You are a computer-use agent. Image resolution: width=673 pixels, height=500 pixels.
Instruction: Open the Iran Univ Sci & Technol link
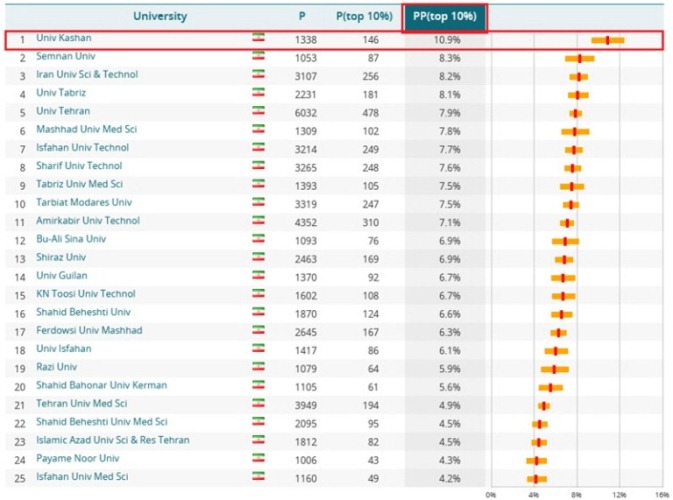click(87, 75)
